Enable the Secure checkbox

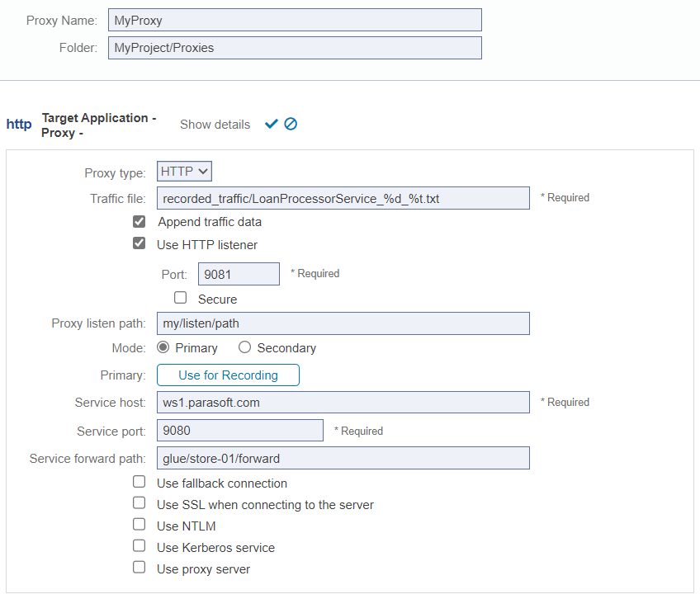pos(180,298)
